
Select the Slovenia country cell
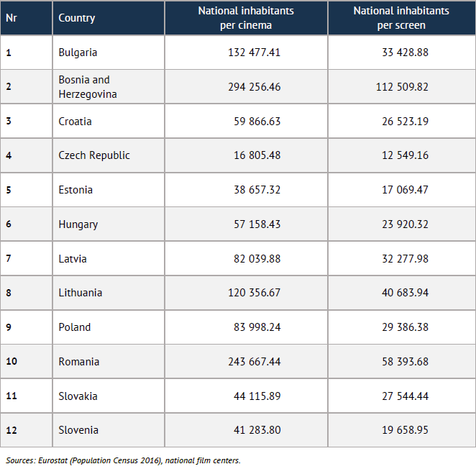tap(78, 430)
